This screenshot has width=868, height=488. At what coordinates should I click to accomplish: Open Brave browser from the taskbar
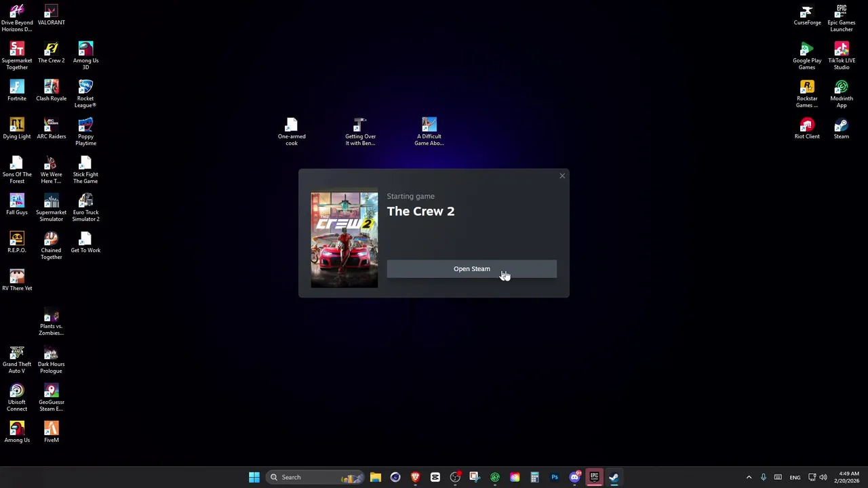click(415, 477)
